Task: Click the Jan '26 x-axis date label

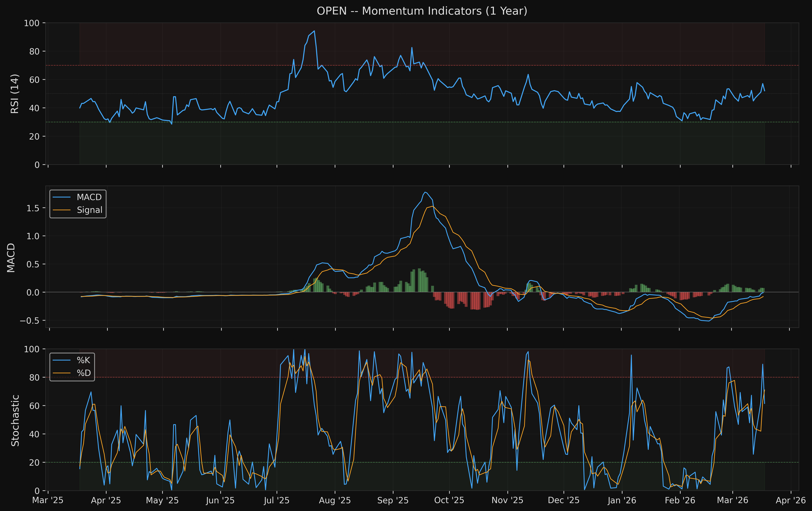Action: (x=621, y=500)
